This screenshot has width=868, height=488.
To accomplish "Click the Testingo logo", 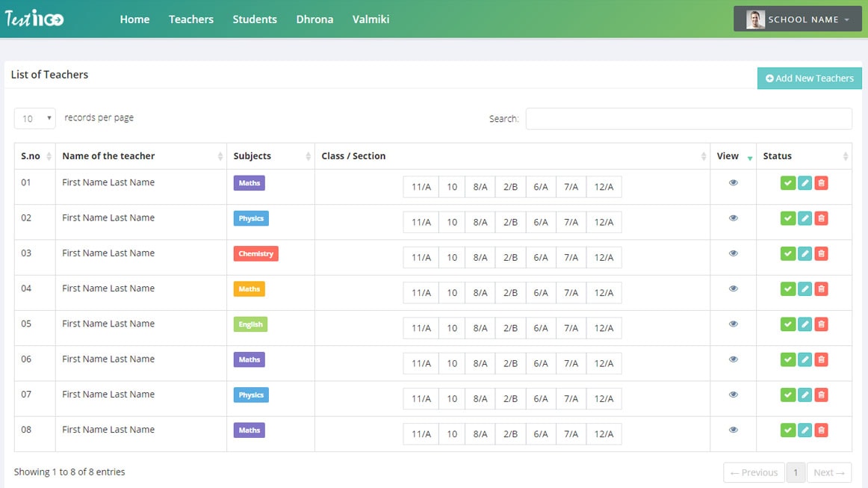I will point(34,19).
